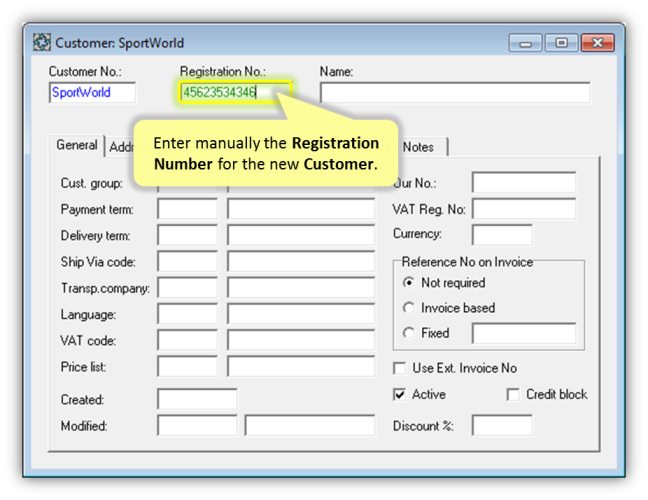Image resolution: width=648 pixels, height=500 pixels.
Task: Click the Customer No. field containing SportWorld
Action: point(93,93)
